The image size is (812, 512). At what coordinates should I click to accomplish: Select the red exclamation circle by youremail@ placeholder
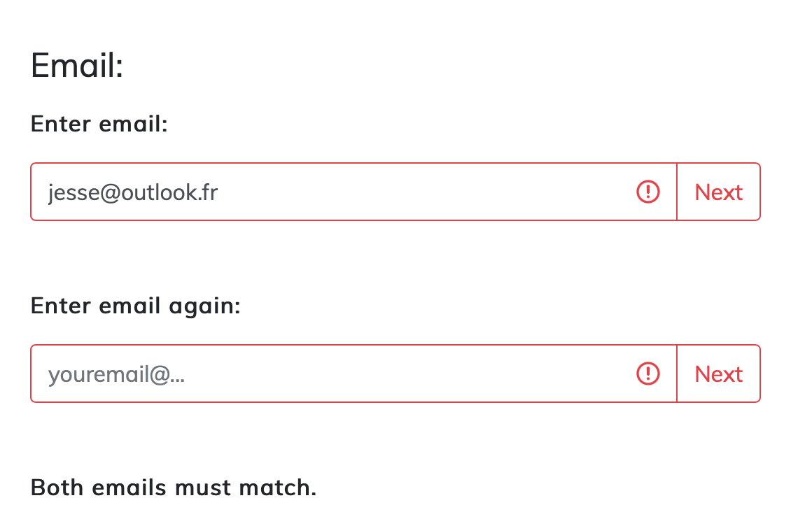click(648, 374)
